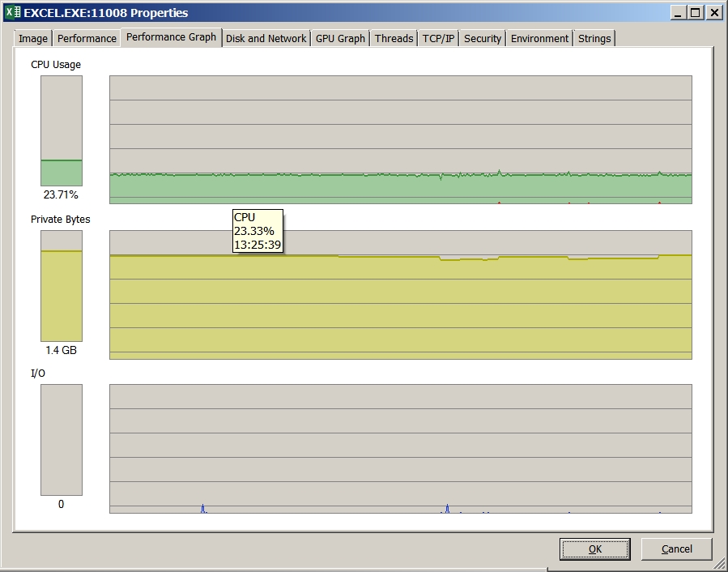
Task: Minimize the Properties window
Action: point(678,13)
